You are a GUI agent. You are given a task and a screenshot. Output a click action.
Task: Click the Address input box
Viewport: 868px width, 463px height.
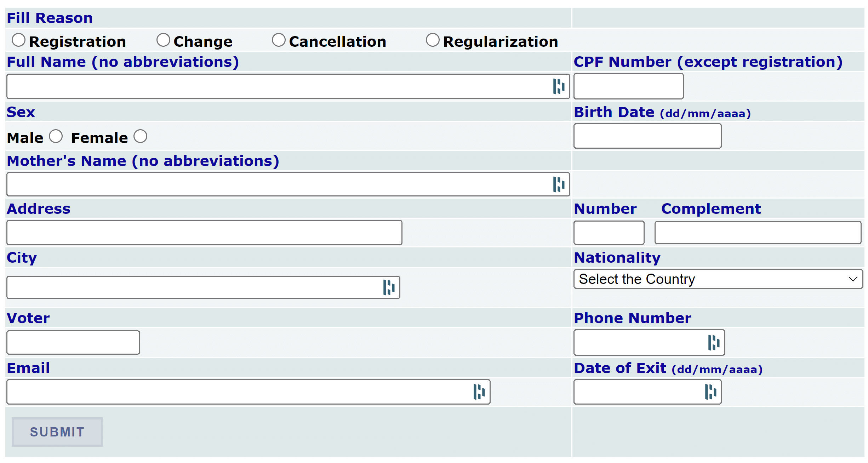coord(204,232)
